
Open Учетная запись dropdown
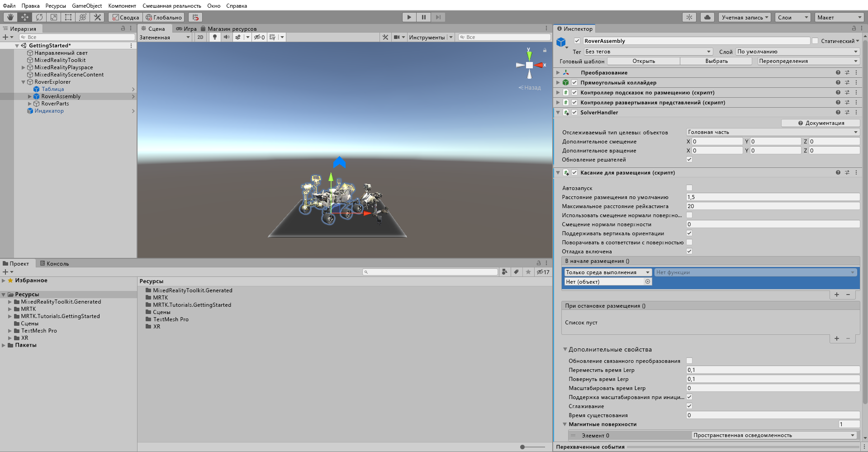[x=745, y=17]
